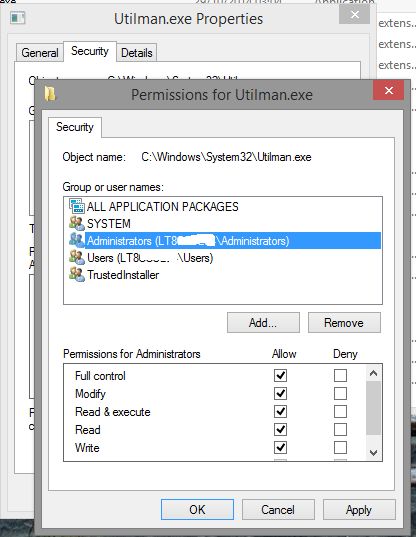Toggle Allow Read checkbox
This screenshot has height=537, width=416.
(x=280, y=429)
